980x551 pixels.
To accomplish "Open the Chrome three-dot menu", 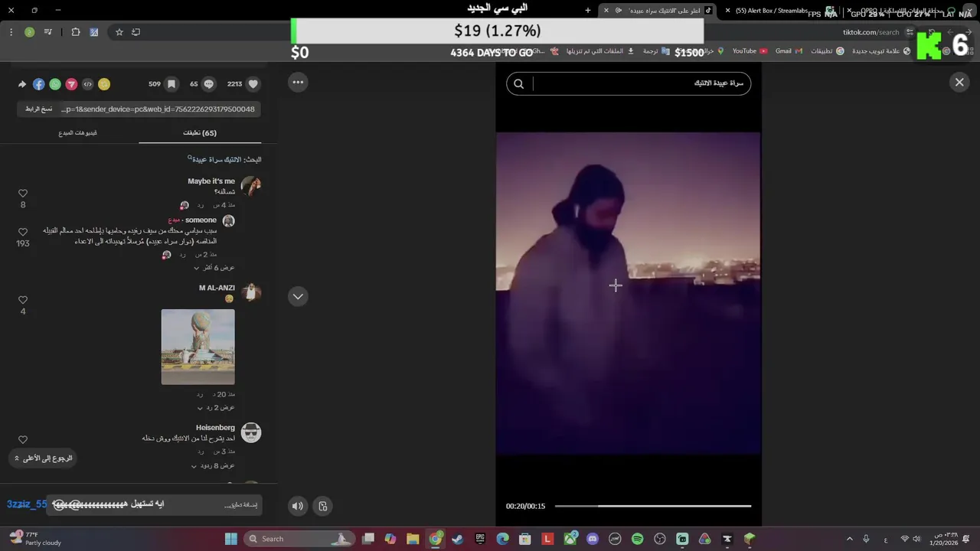I will click(x=11, y=32).
